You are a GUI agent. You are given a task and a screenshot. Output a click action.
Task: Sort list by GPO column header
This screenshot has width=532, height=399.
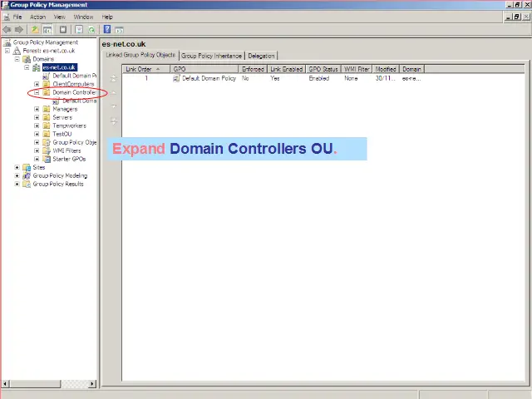(204, 69)
